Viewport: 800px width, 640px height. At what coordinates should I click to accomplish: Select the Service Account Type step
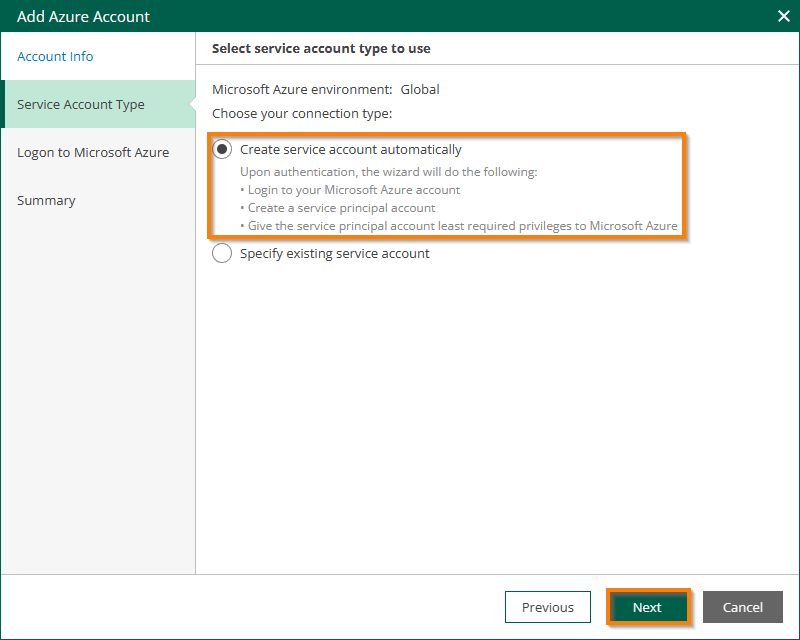81,105
